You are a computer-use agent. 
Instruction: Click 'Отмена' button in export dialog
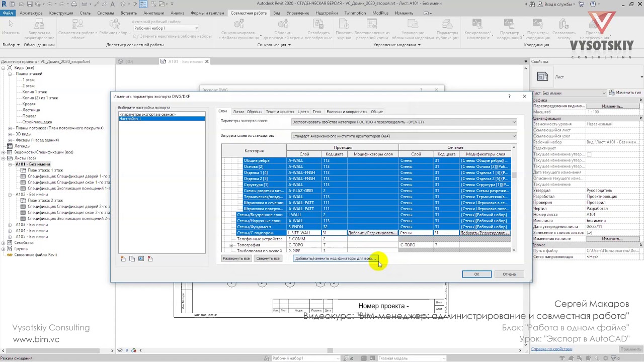509,274
